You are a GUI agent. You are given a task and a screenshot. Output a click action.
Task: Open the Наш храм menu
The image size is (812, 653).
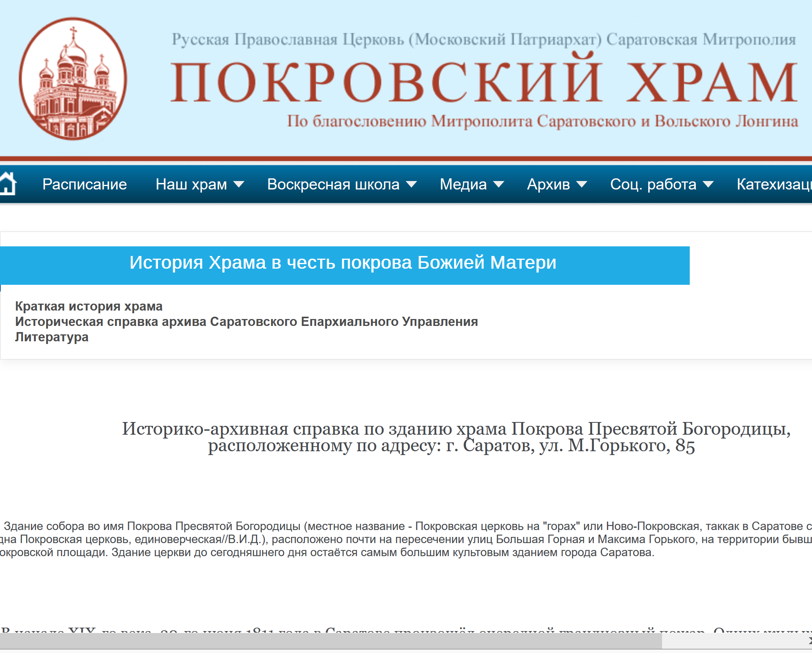pos(191,184)
